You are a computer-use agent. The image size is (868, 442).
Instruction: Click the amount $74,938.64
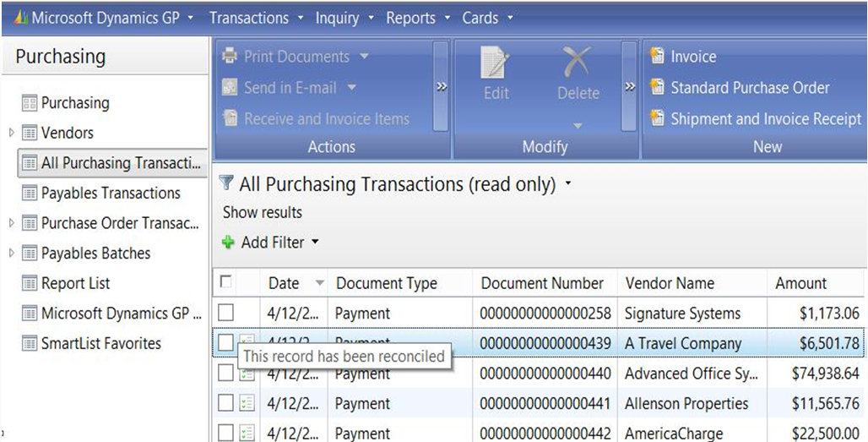tap(826, 374)
